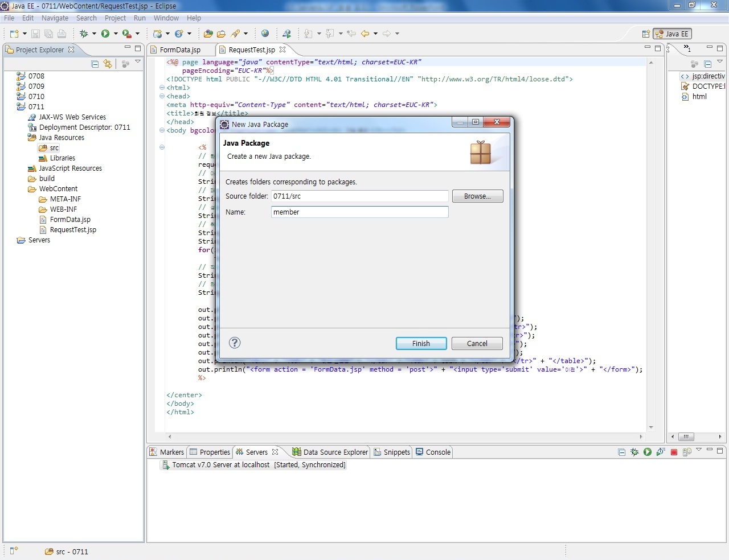Screen dimensions: 729x560
Task: Collapse all nodes in the Outline view
Action: [708, 64]
